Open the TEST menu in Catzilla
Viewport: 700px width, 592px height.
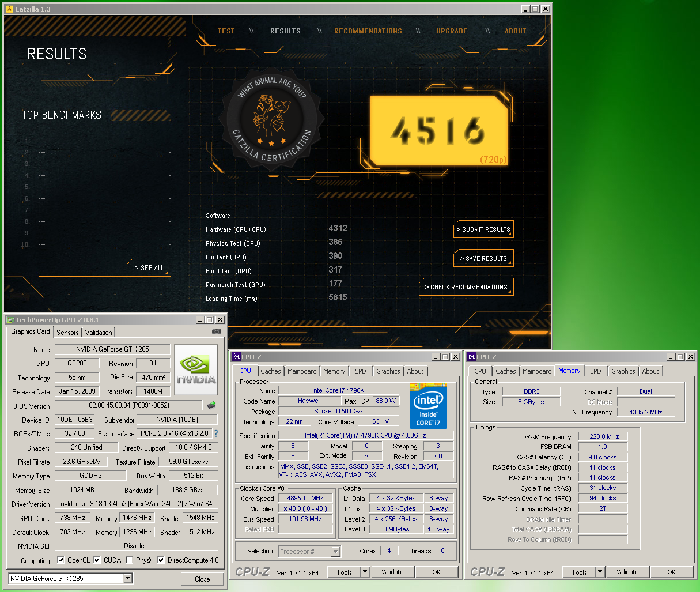point(226,31)
